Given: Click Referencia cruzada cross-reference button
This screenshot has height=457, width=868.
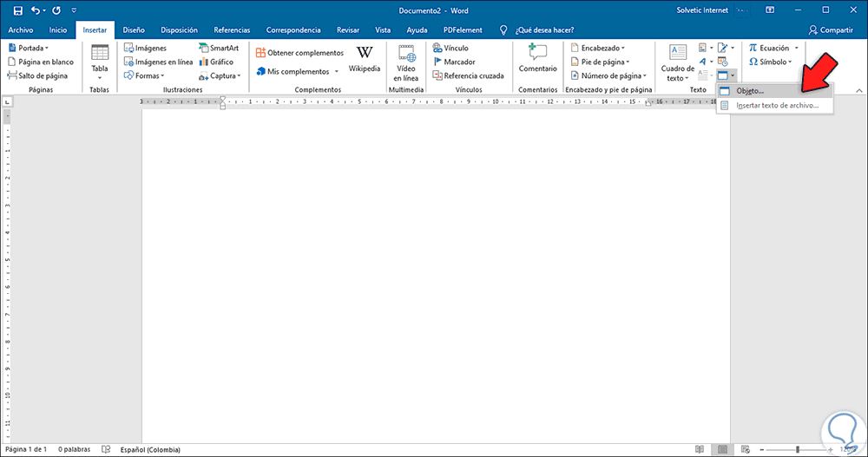Looking at the screenshot, I should click(x=468, y=75).
